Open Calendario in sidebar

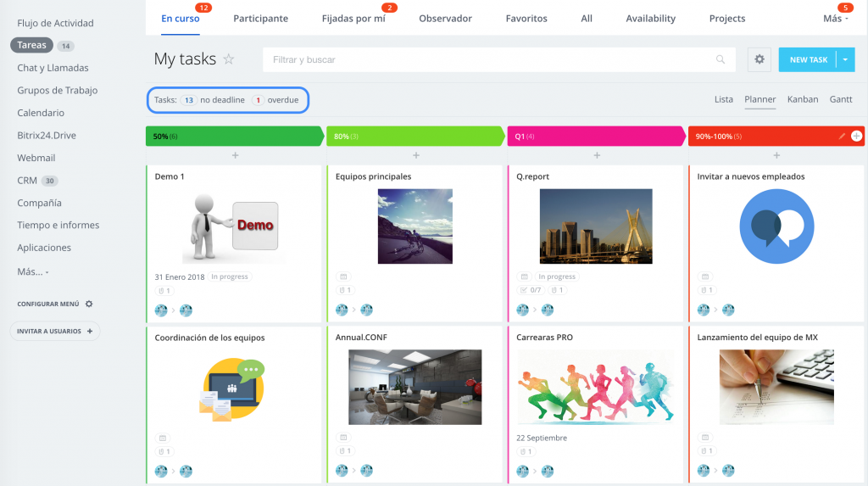[x=41, y=113]
